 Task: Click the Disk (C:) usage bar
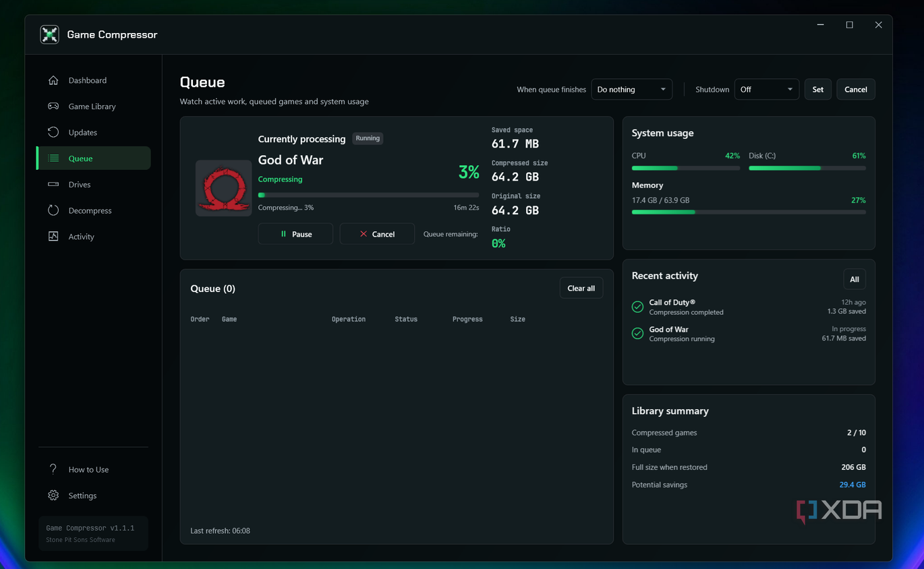point(807,168)
